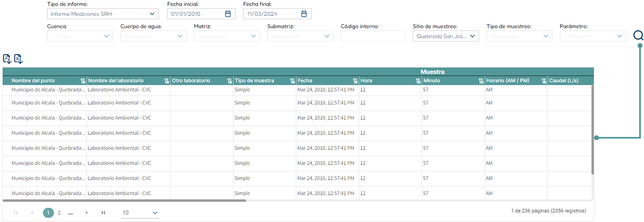This screenshot has height=222, width=644.
Task: Click the pagination ellipsis for more pages
Action: (71, 213)
